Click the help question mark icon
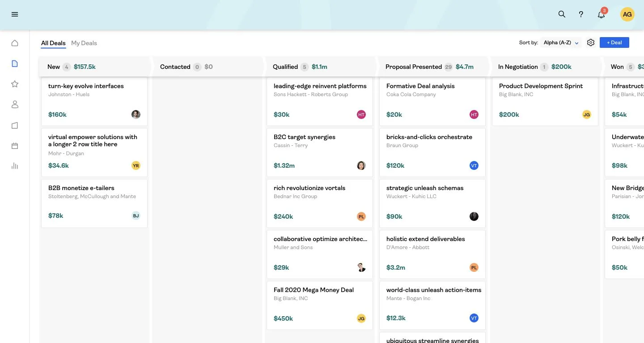Viewport: 644px width, 343px height. tap(581, 14)
